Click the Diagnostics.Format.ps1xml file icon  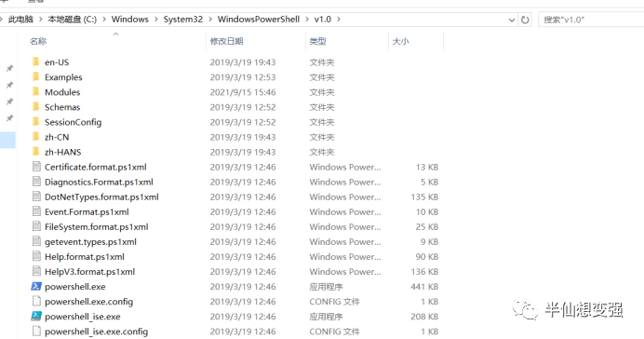pos(36,182)
